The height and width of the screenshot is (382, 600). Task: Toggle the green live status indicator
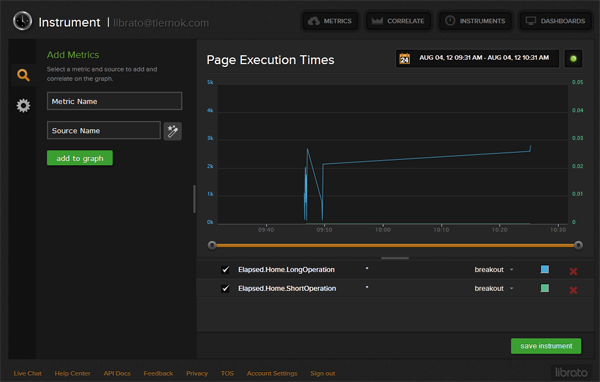pyautogui.click(x=573, y=59)
